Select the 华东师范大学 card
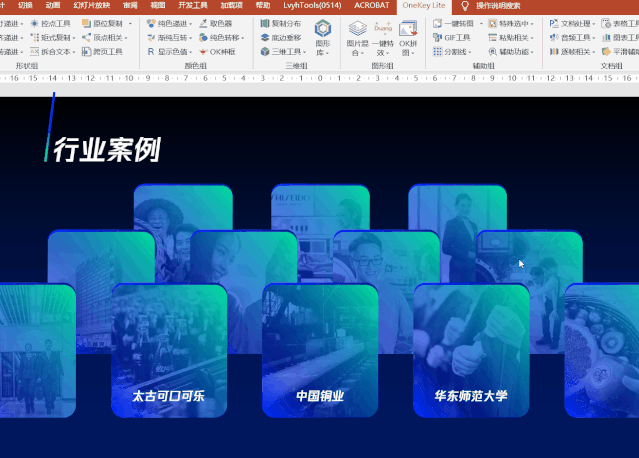Screen dimensions: 639x458 tap(471, 350)
